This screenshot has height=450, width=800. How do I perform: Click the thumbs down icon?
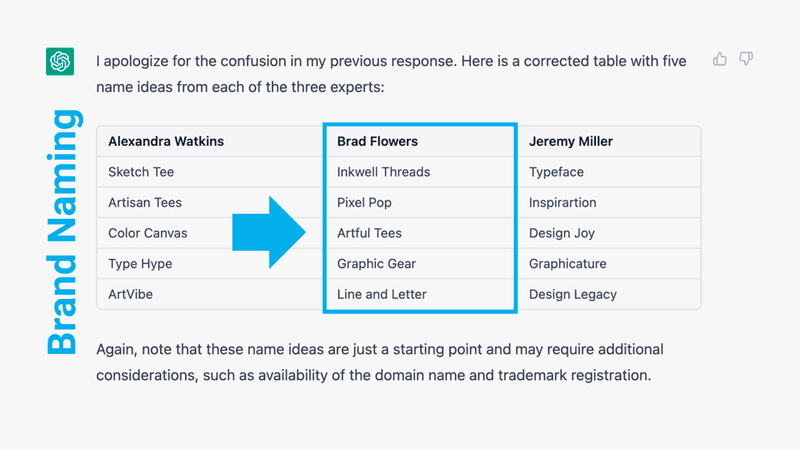tap(745, 60)
